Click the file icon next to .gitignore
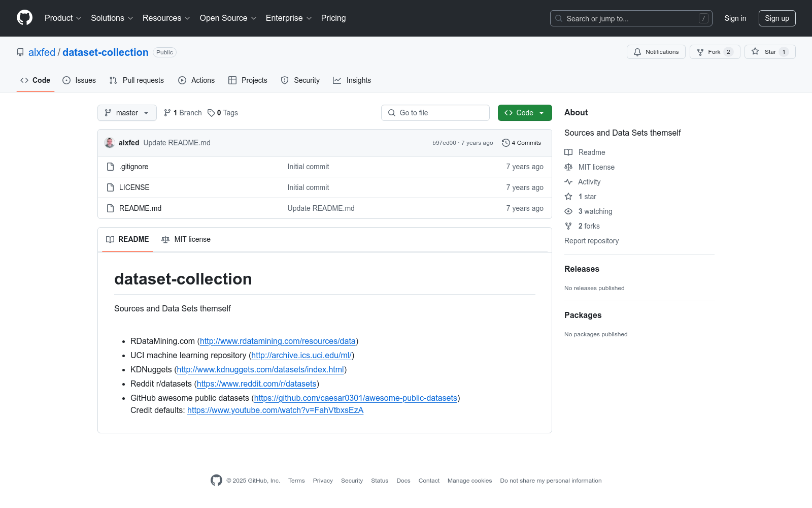The width and height of the screenshot is (812, 508). (110, 167)
